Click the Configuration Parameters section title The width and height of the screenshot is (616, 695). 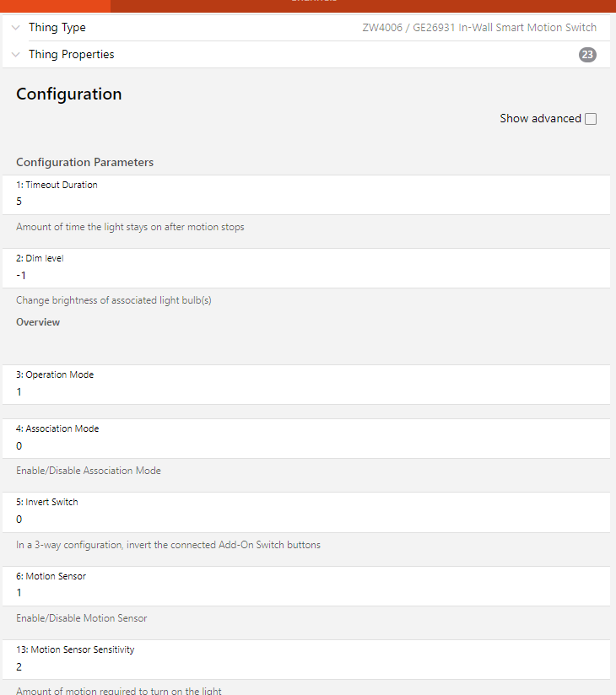[x=84, y=162]
